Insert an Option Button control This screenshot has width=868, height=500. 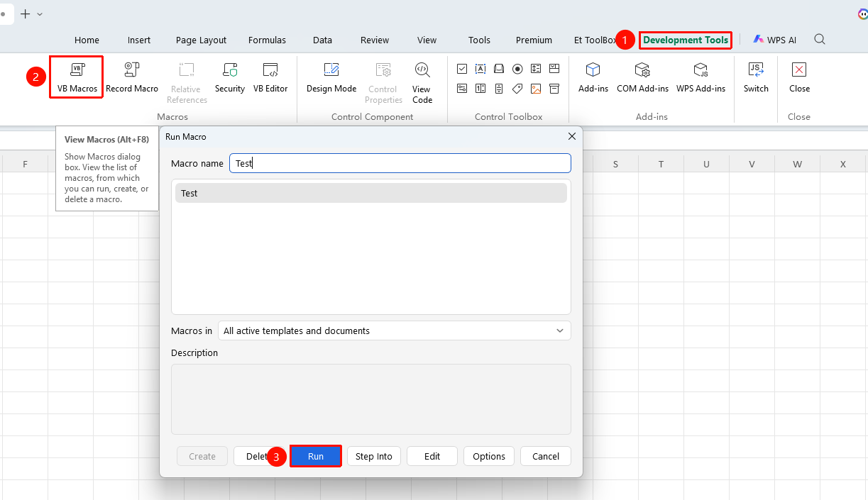[517, 69]
